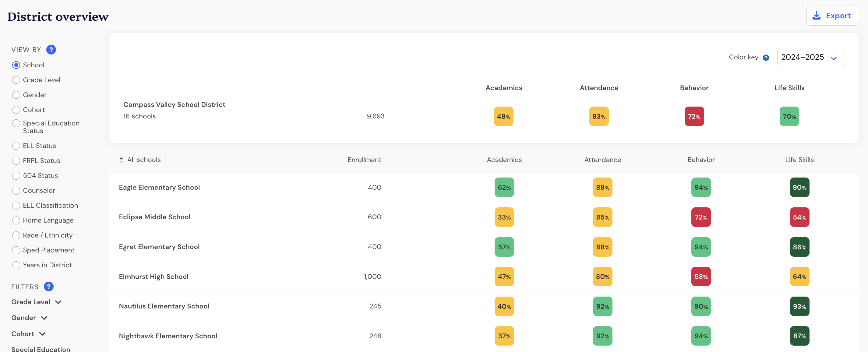Click district Behavior 72% red badge
The width and height of the screenshot is (868, 352).
pos(694,116)
